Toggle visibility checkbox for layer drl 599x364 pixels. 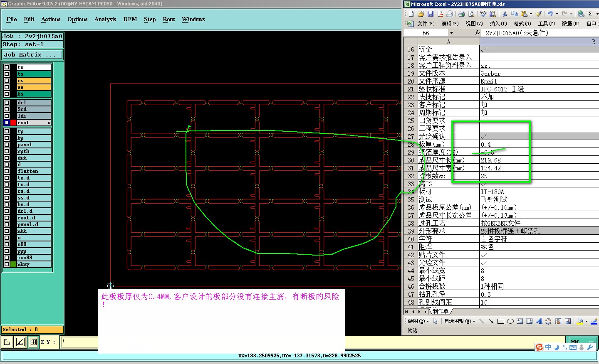click(7, 103)
